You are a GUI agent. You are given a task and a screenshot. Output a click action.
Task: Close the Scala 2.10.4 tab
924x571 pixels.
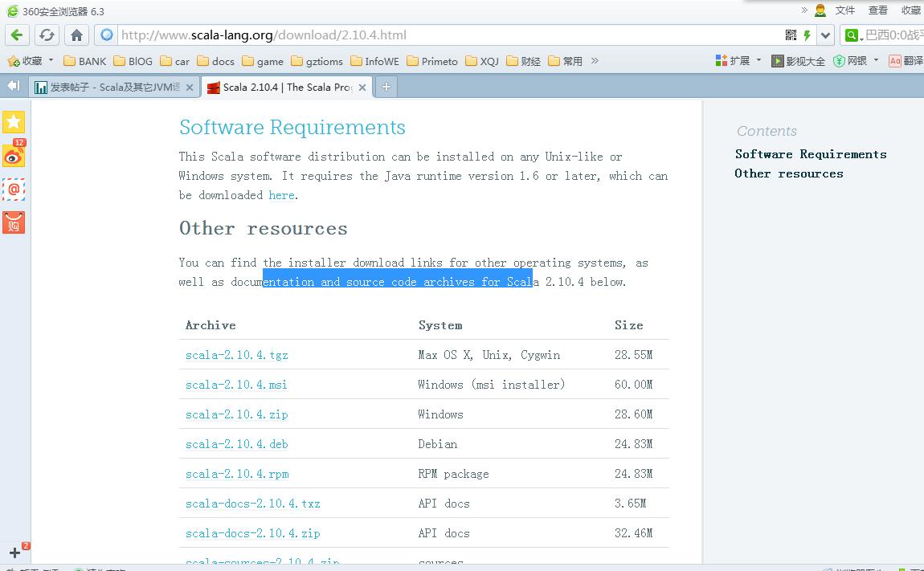362,88
